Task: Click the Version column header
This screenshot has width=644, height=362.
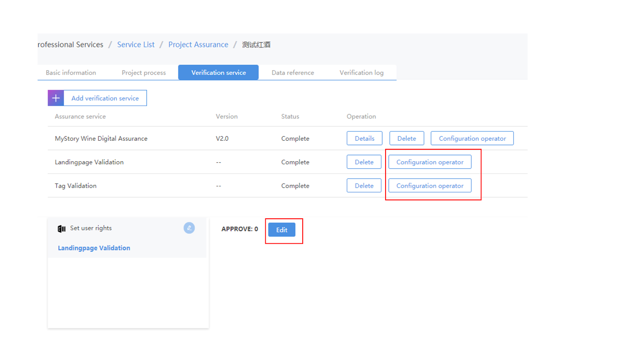Action: 227,116
